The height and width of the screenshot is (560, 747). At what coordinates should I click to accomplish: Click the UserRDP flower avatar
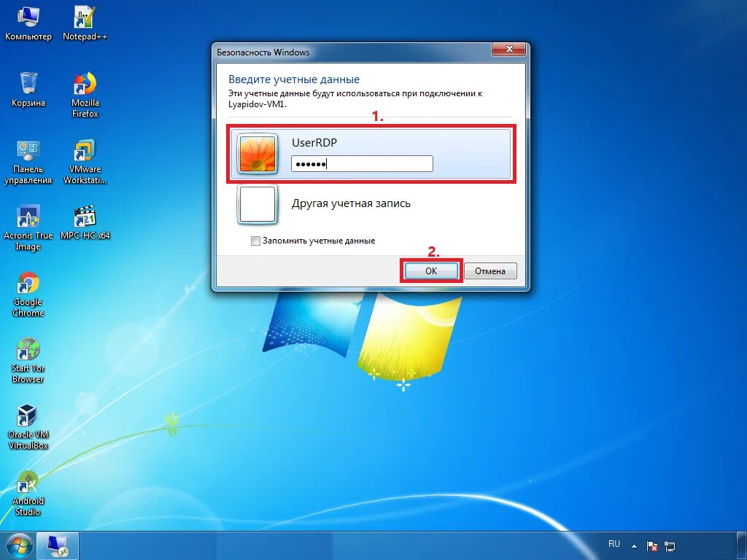click(258, 153)
